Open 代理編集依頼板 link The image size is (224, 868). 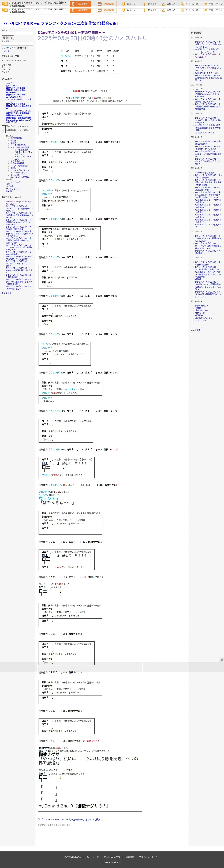tap(17, 163)
